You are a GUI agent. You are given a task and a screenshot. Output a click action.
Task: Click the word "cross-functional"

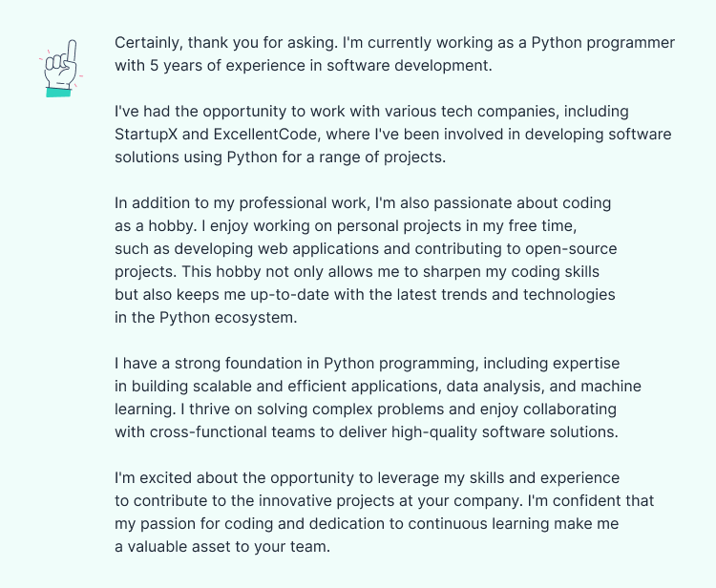pos(207,431)
